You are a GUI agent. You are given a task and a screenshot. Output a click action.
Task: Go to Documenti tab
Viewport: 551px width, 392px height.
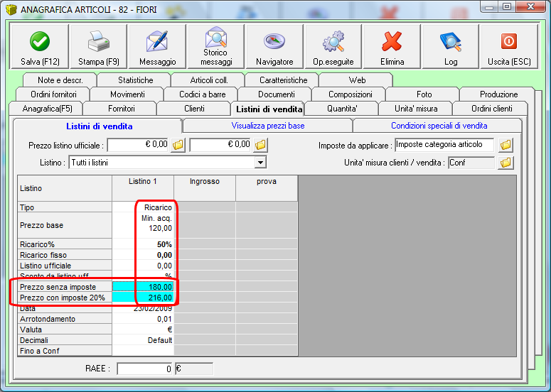pos(276,94)
